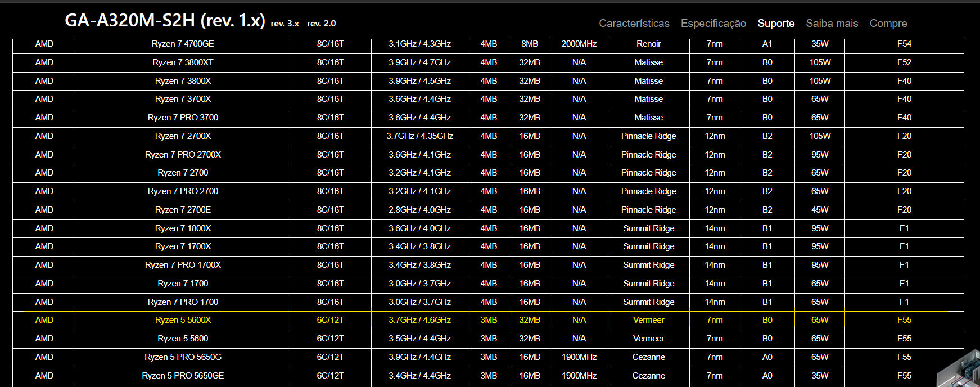Click 3.7GHz / 4.35GHz frequency cell
Image resolution: width=980 pixels, height=387 pixels.
click(419, 136)
